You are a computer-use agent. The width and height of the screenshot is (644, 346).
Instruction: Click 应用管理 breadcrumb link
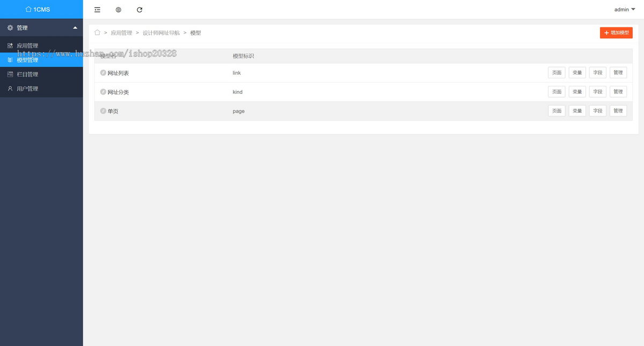pos(121,33)
